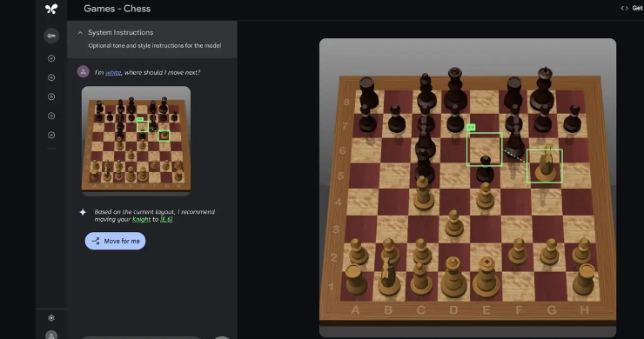The height and width of the screenshot is (339, 644).
Task: Select the black pawn on E5
Action: click(x=485, y=169)
